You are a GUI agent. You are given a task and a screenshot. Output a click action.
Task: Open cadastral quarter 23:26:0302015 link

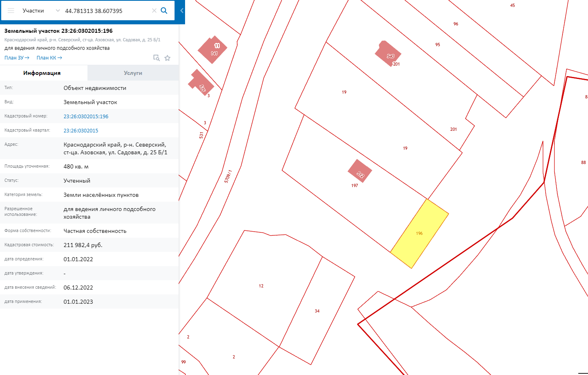coord(81,130)
